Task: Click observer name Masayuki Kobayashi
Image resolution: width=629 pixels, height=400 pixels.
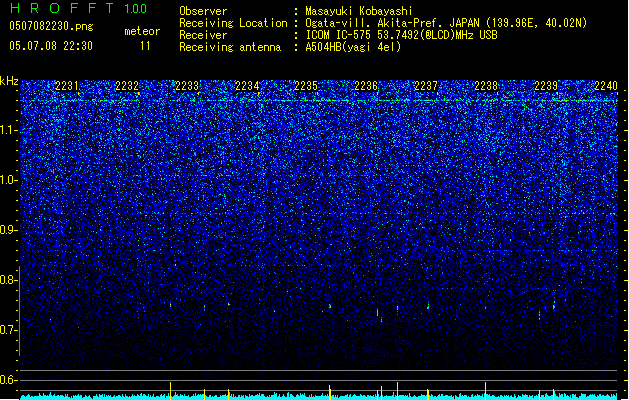Action: coord(359,11)
